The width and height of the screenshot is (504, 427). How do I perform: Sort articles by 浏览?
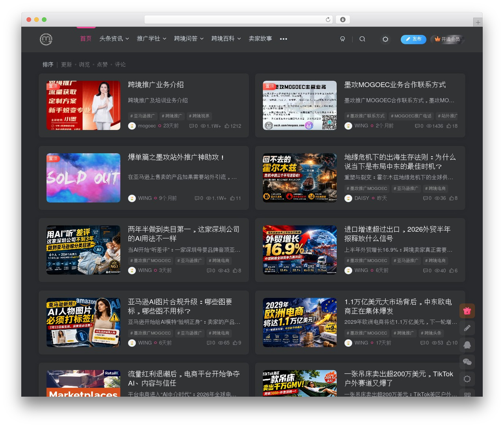coord(84,65)
